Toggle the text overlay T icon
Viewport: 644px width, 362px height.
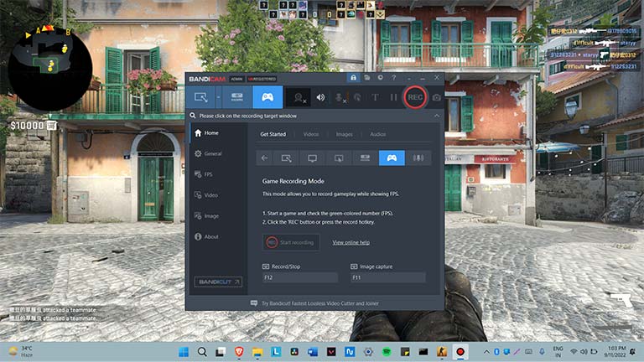point(375,97)
